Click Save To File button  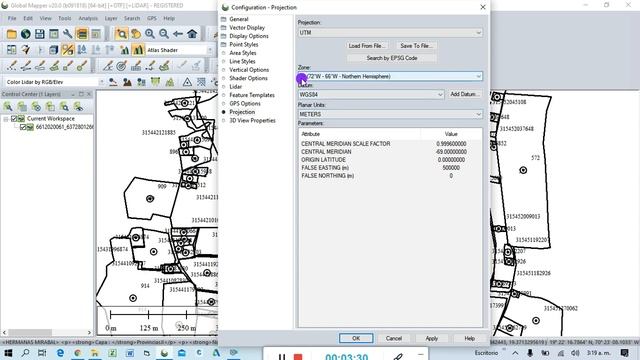coord(416,46)
